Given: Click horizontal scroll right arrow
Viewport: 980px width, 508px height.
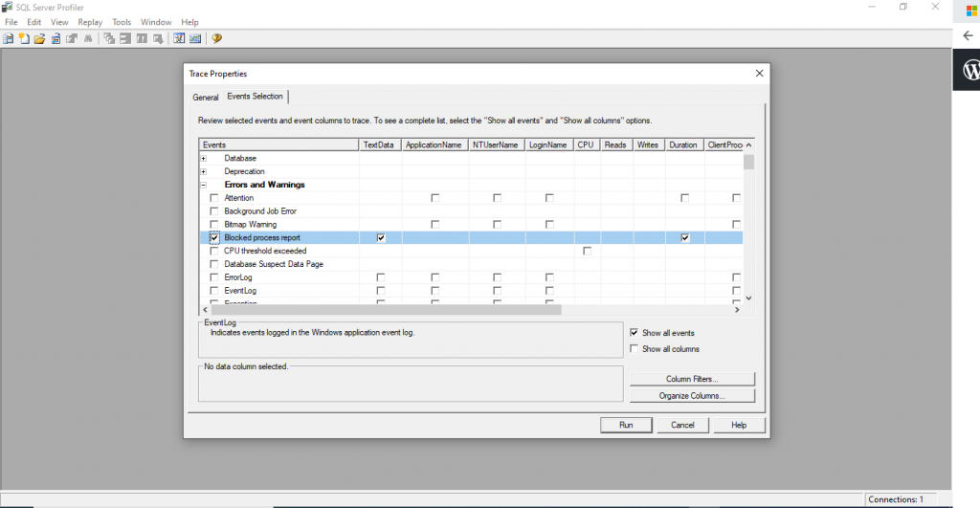Looking at the screenshot, I should (x=737, y=309).
